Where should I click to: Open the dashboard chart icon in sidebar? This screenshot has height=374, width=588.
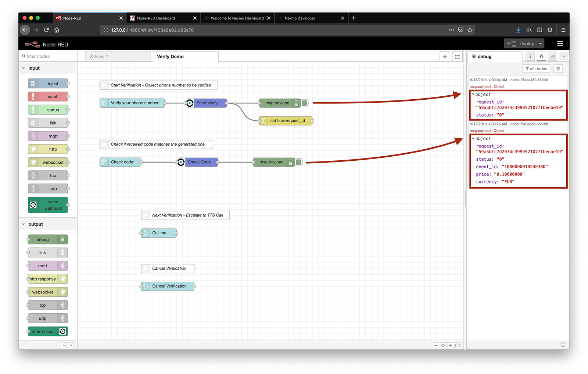553,56
